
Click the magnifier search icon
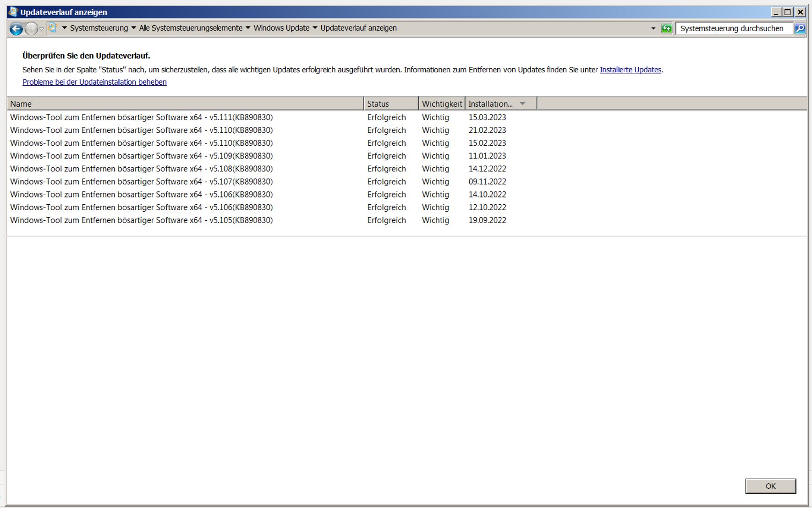[x=800, y=28]
